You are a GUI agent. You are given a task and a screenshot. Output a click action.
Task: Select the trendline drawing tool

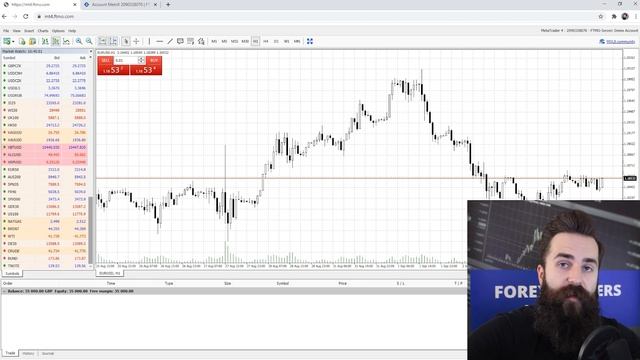click(x=170, y=41)
